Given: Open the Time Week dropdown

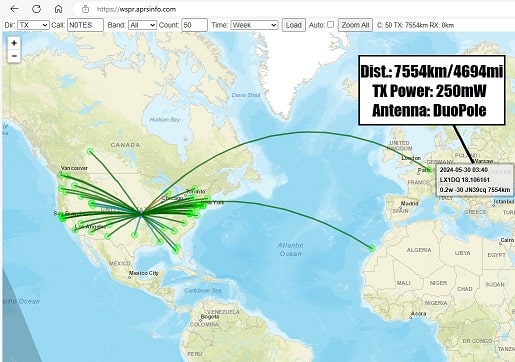Looking at the screenshot, I should click(x=254, y=25).
